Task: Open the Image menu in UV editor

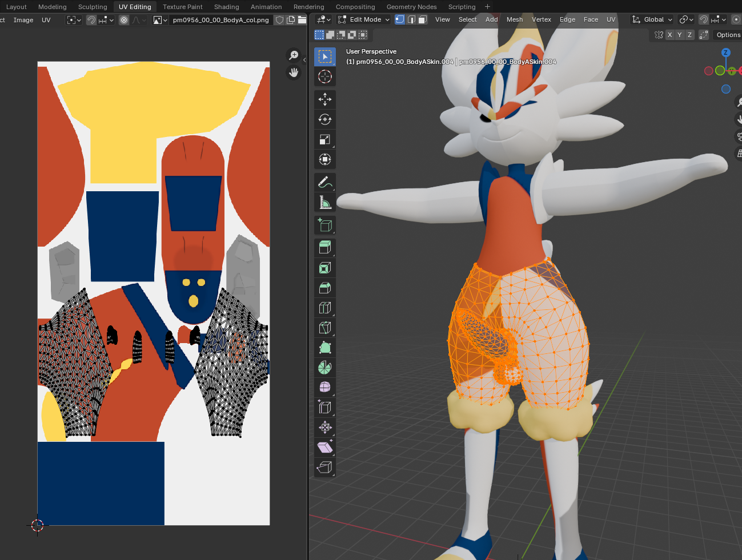Action: click(23, 20)
